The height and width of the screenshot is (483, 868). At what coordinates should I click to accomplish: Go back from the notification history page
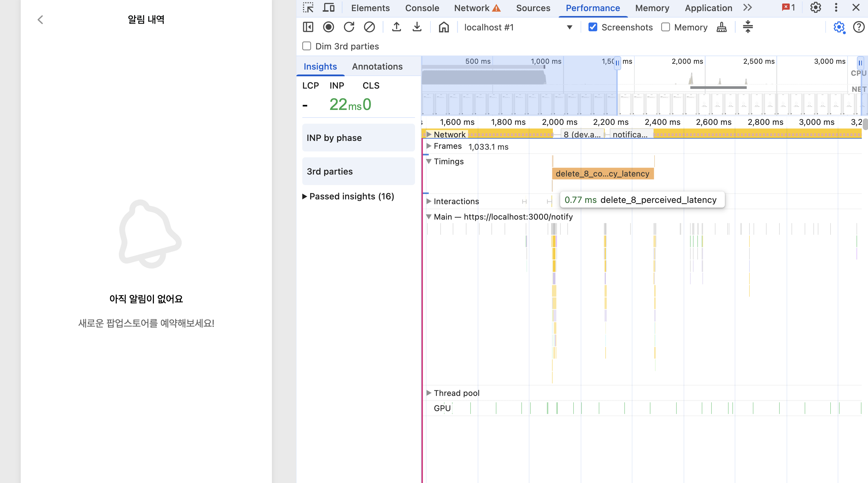click(x=40, y=20)
